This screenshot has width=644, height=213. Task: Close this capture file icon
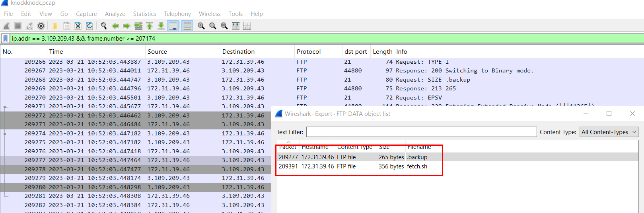pos(78,26)
